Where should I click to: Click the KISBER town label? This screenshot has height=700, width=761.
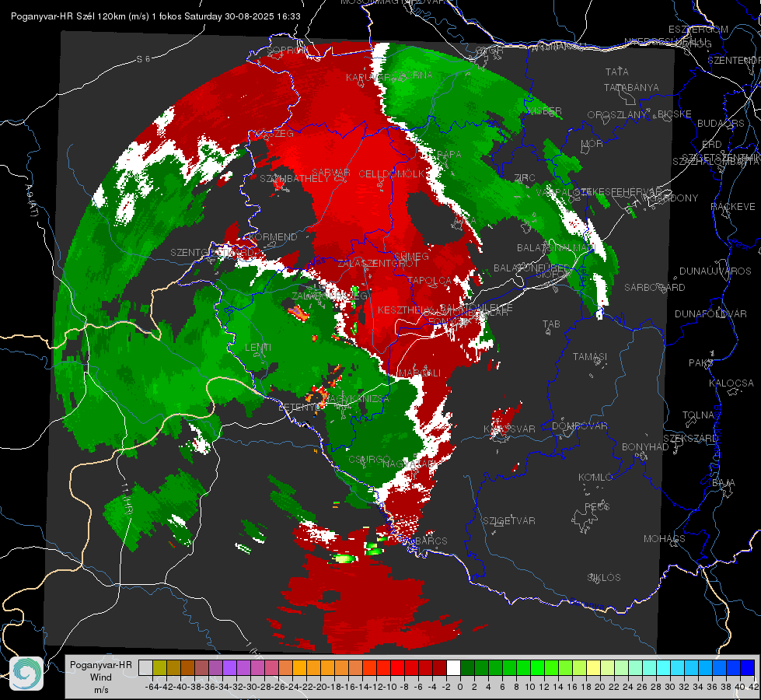[545, 111]
